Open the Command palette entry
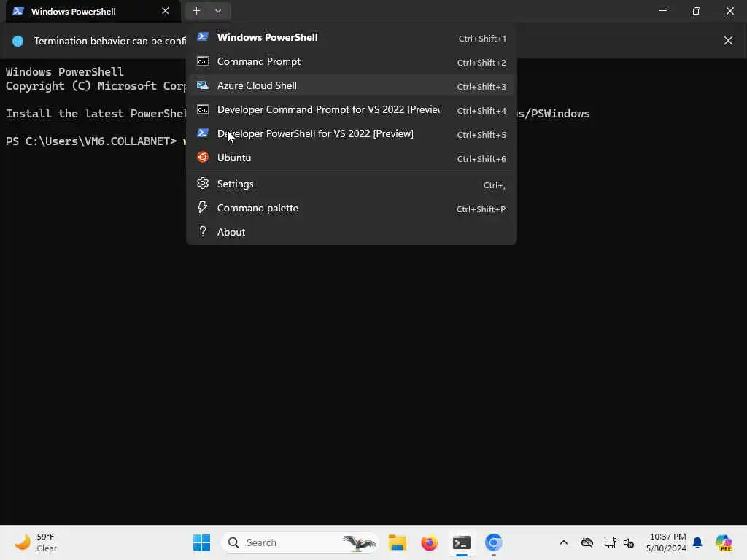 (351, 209)
